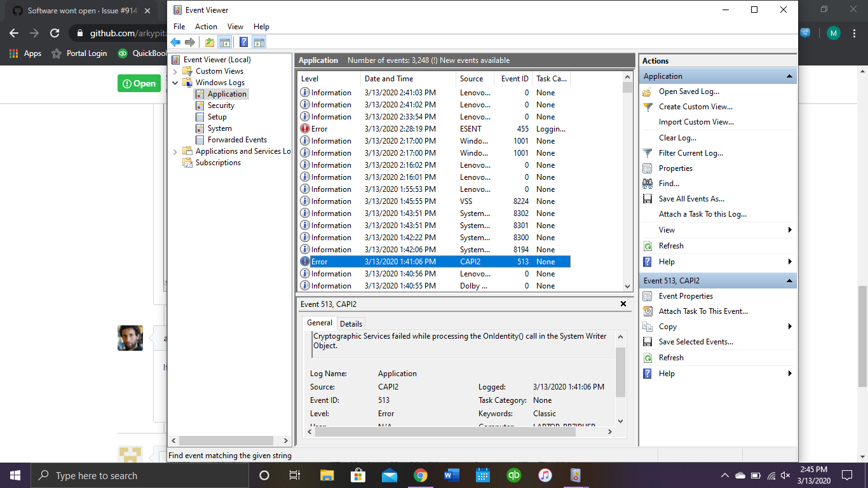Click the Save All Events As disk icon
This screenshot has width=868, height=488.
coord(648,199)
